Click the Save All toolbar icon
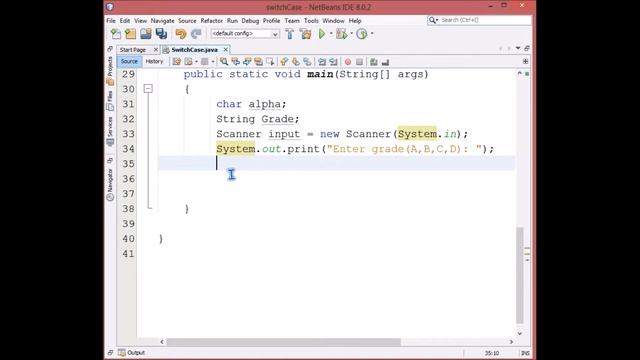The width and height of the screenshot is (640, 360). [161, 34]
